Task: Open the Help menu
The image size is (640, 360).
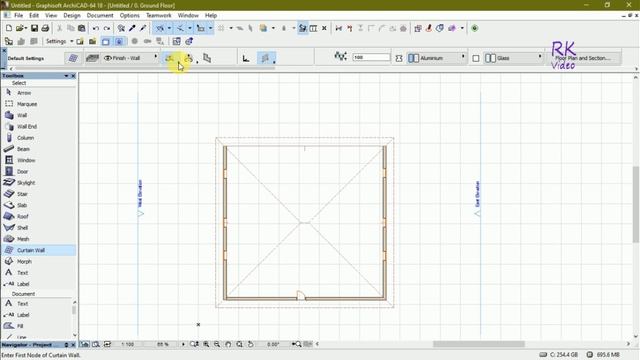Action: point(211,16)
